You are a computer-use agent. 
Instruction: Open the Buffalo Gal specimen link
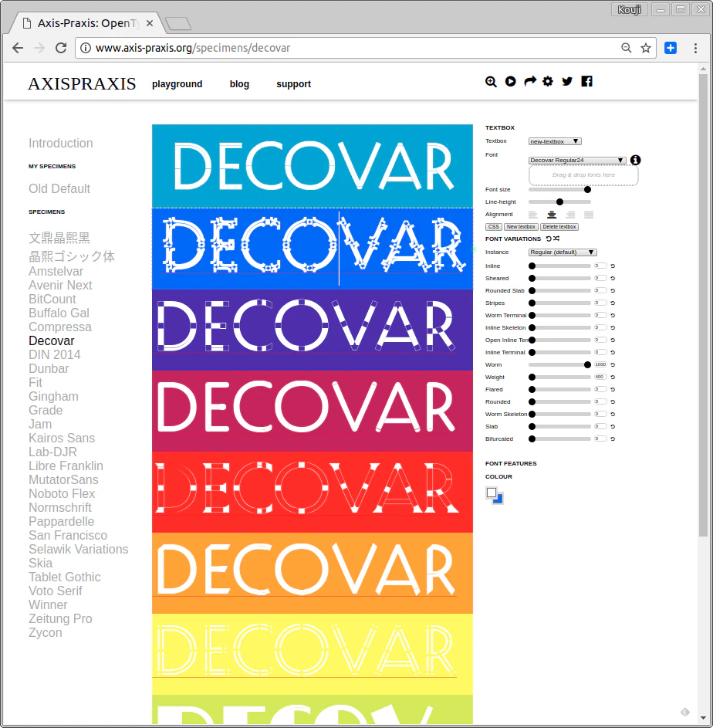point(59,313)
